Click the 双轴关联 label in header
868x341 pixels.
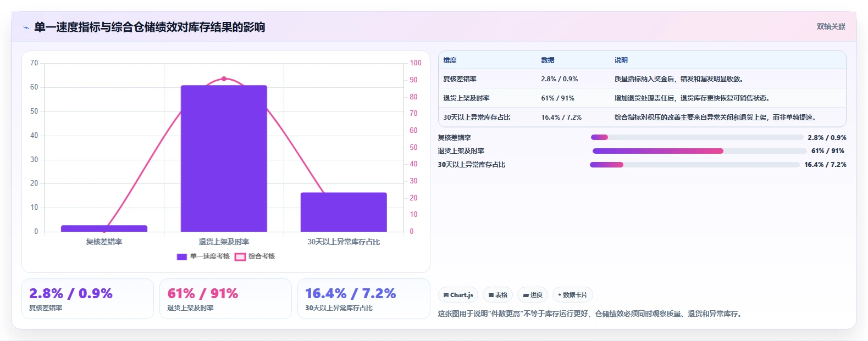pyautogui.click(x=831, y=26)
